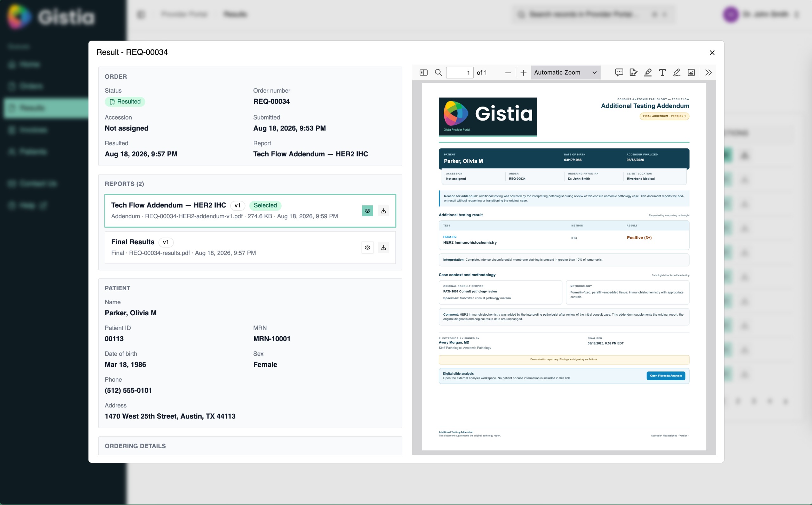Toggle preview of Tech Flow Addendum report
The image size is (812, 505).
point(367,211)
